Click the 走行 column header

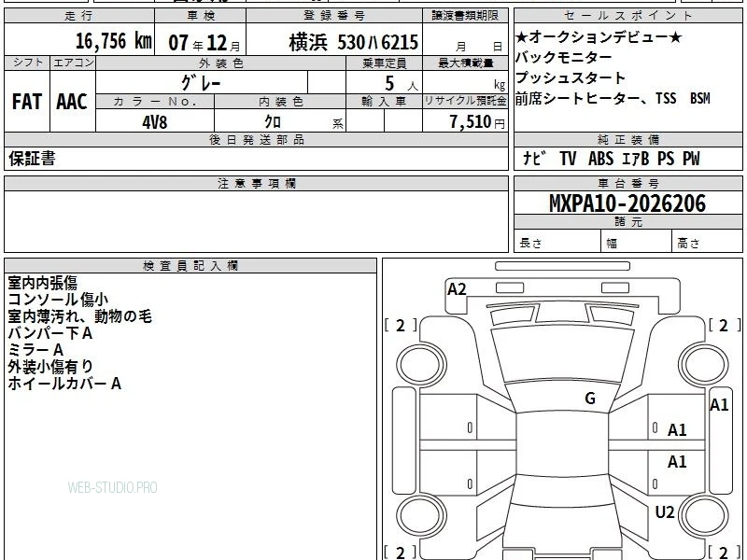[x=79, y=16]
